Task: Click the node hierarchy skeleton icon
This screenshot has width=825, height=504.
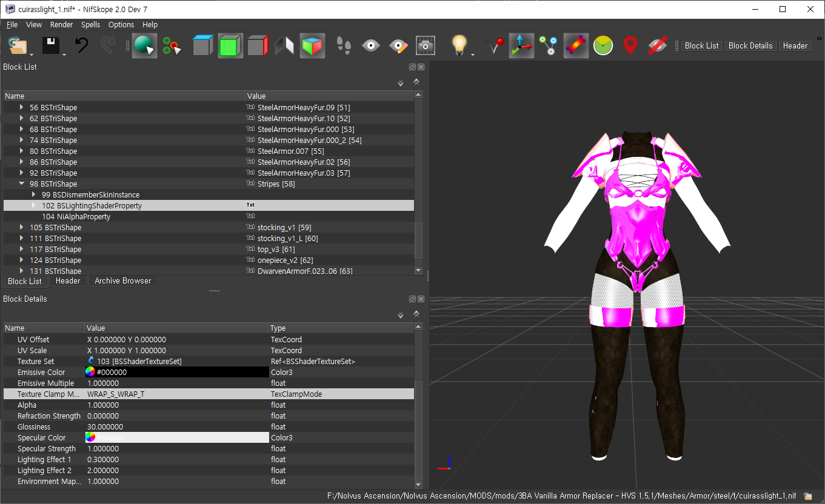Action: 549,45
